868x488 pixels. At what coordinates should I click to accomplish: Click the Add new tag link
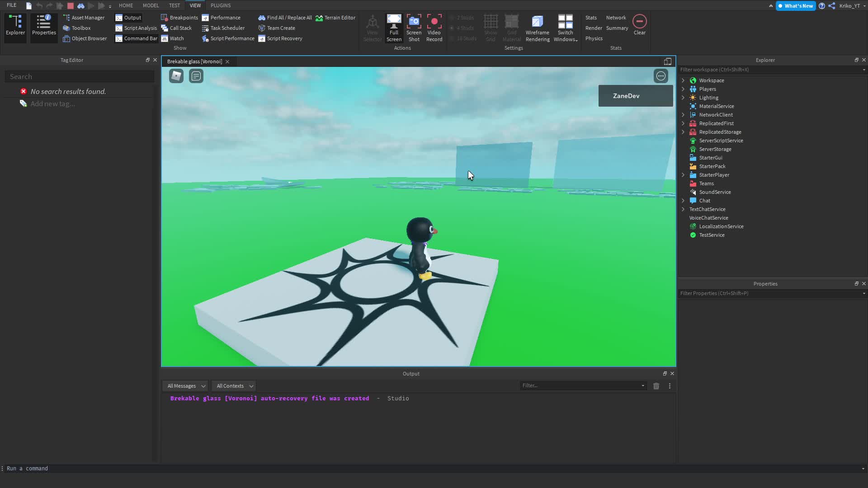point(52,103)
